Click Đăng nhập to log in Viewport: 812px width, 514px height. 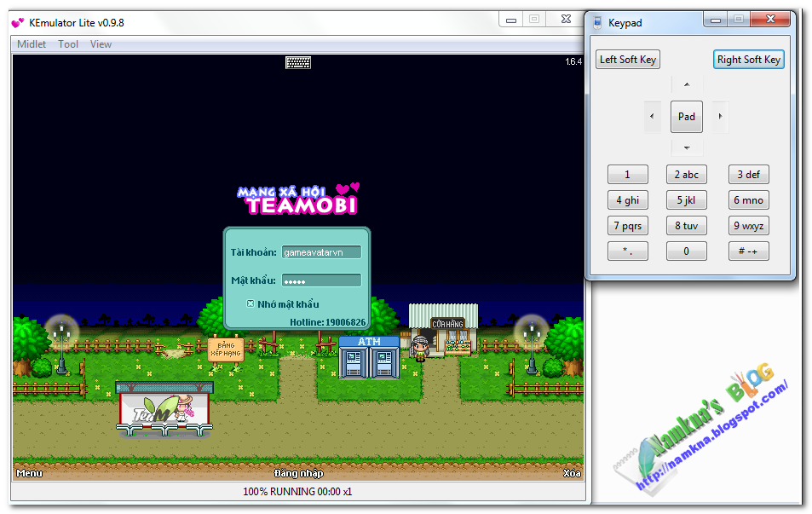pos(298,473)
